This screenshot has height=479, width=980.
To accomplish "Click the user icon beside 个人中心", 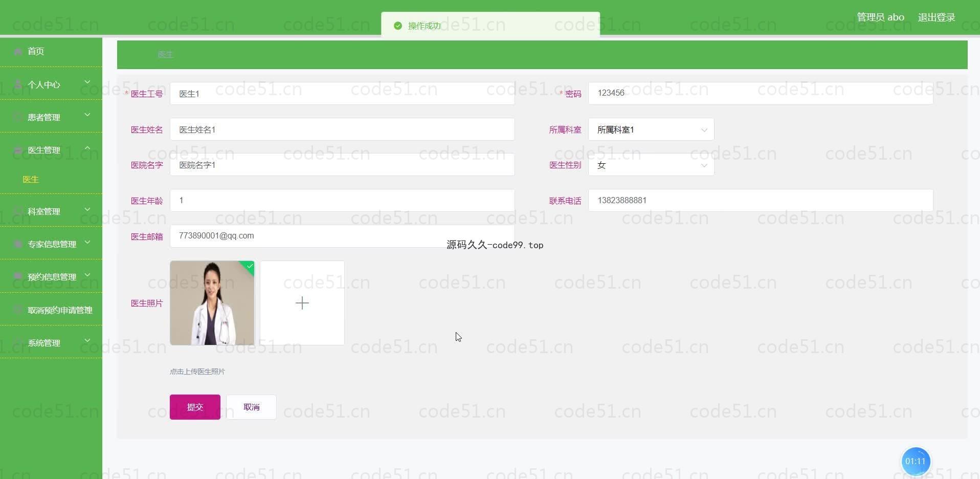I will coord(18,84).
